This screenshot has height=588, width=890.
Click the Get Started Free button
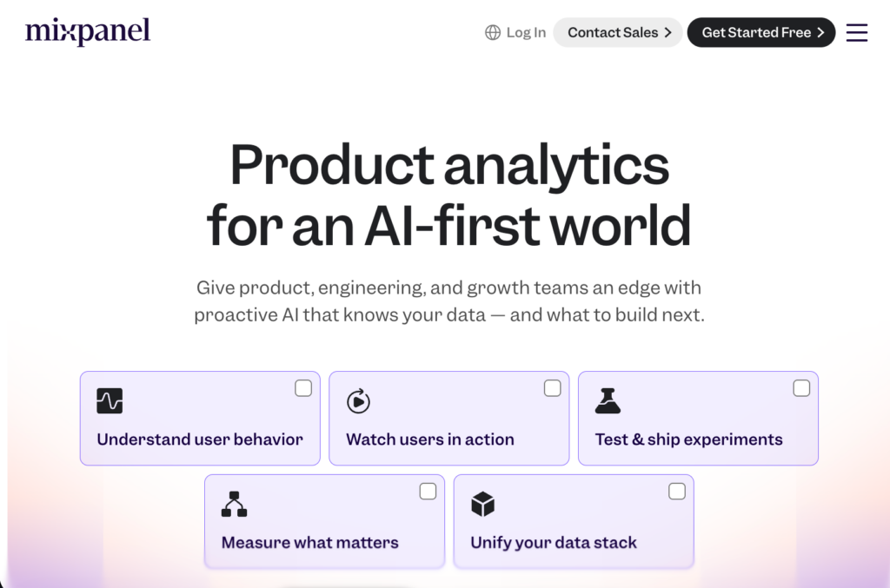click(x=761, y=32)
